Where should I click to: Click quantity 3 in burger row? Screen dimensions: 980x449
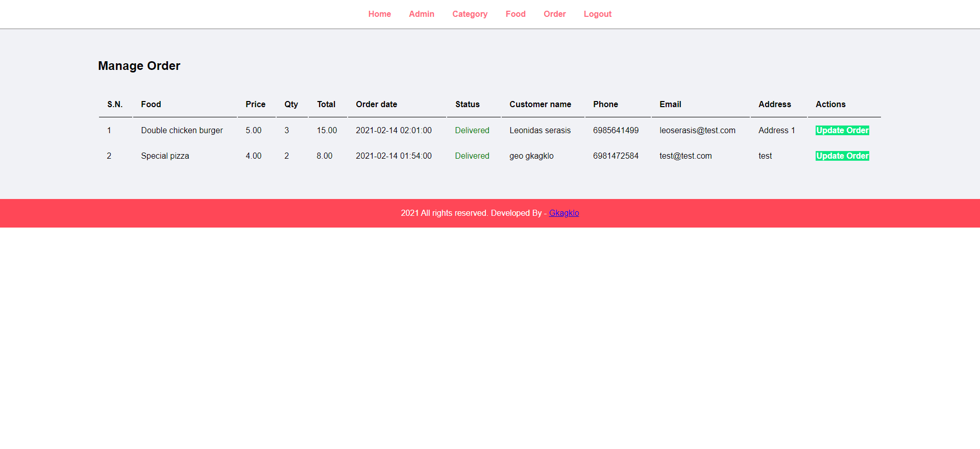coord(287,131)
